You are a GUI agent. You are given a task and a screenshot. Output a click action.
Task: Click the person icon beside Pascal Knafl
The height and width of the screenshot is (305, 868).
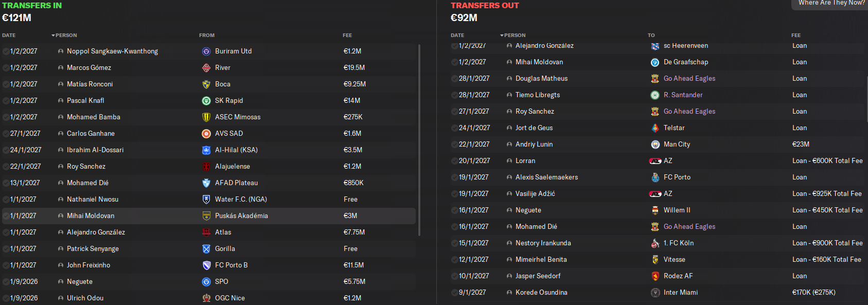pyautogui.click(x=61, y=101)
